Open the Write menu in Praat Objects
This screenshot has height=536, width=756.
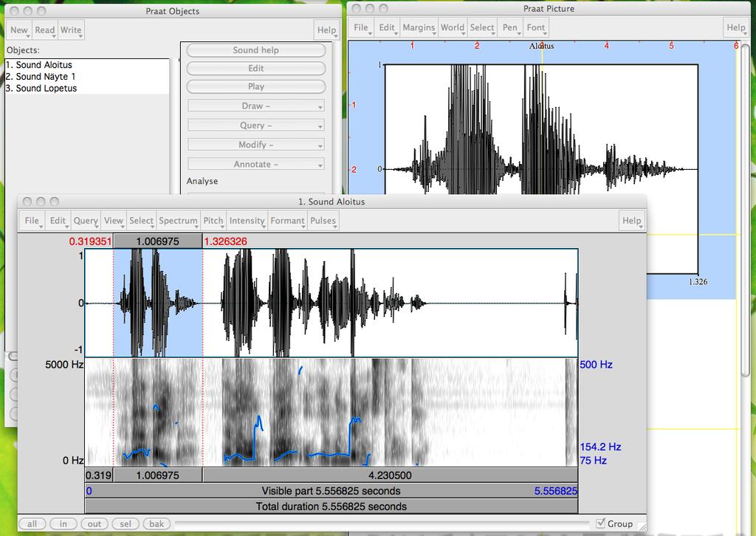[71, 30]
